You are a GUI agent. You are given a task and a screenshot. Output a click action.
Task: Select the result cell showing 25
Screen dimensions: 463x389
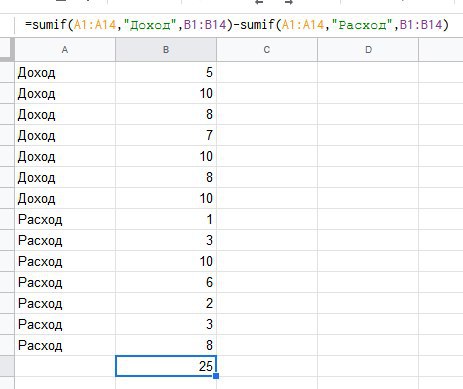(x=166, y=366)
